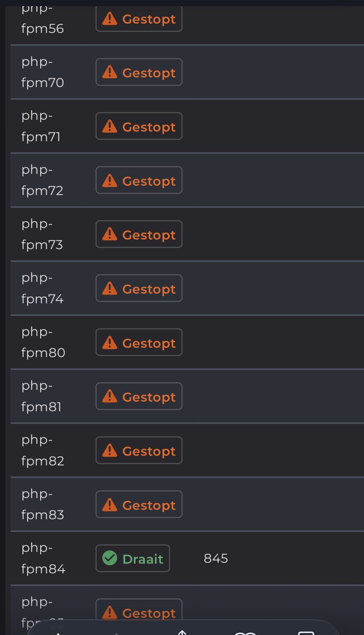Tap the warning triangle beside php-fpm72

110,180
